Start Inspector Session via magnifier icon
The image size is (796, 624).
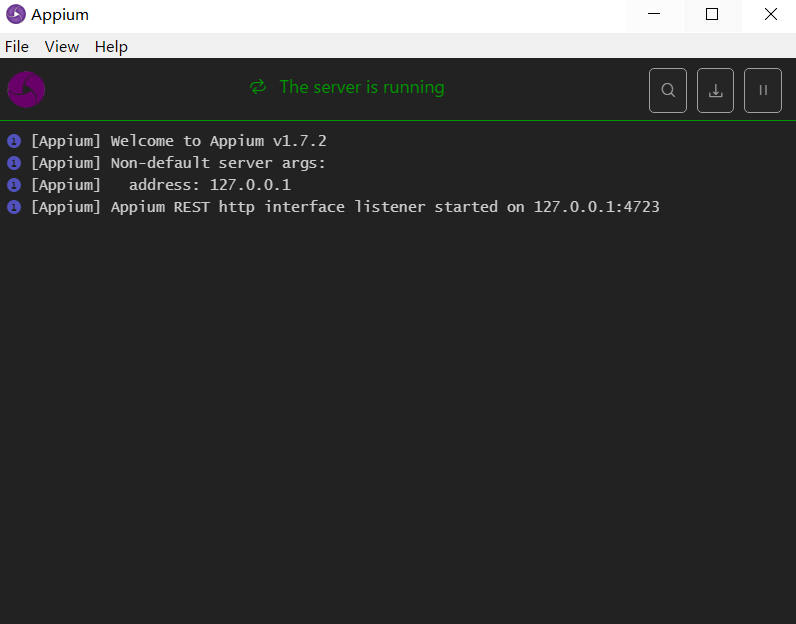pos(668,90)
